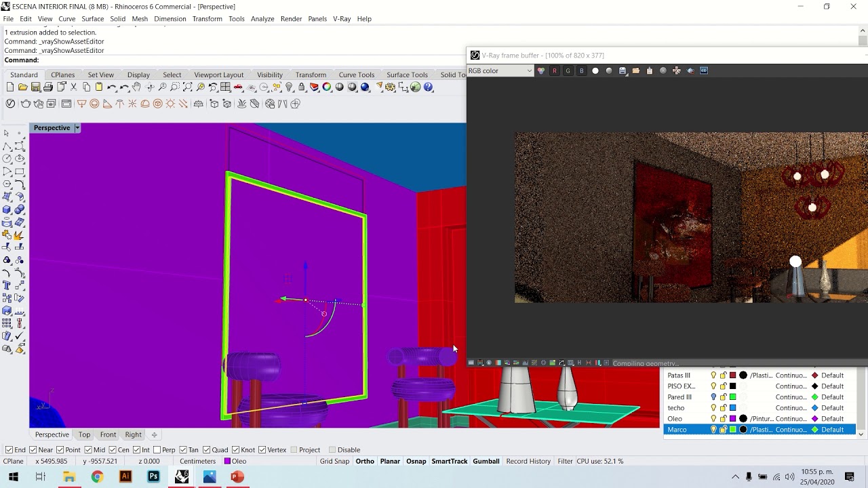Open the Perspective viewport title dropdown arrow
The width and height of the screenshot is (868, 488).
click(77, 127)
